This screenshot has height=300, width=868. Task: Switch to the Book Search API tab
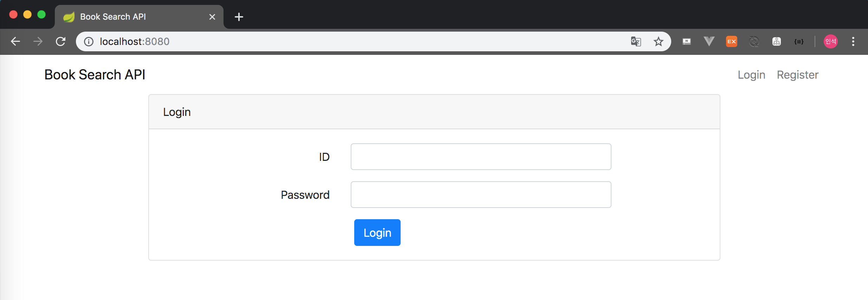(134, 17)
